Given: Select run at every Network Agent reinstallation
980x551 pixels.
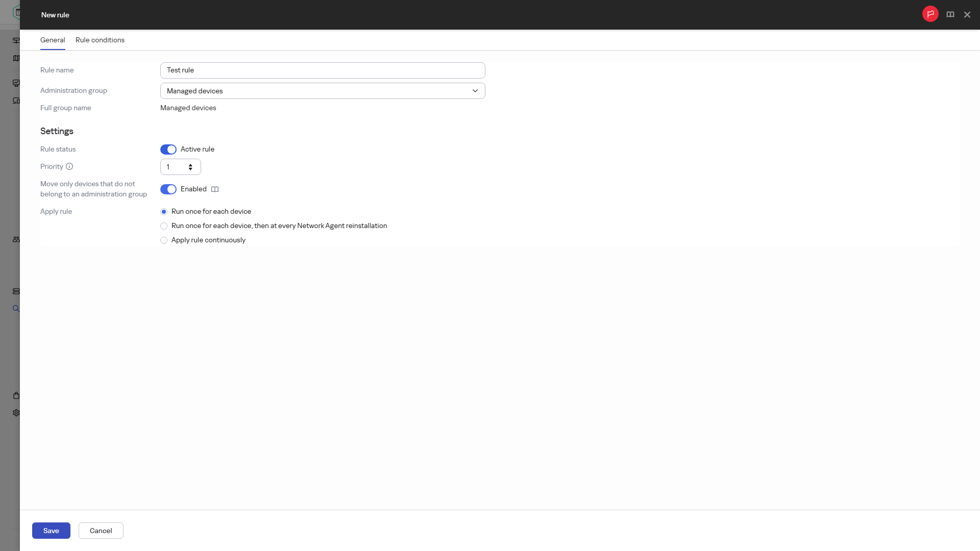Looking at the screenshot, I should (x=164, y=226).
